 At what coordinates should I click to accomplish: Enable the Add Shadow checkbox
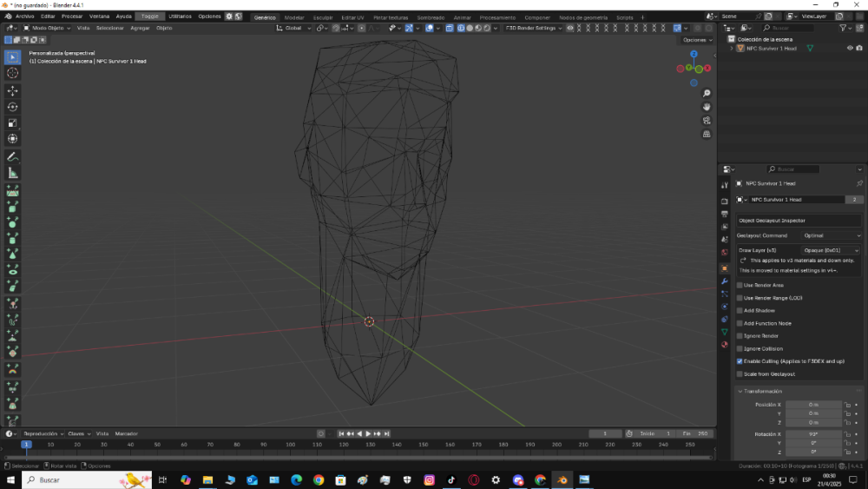coord(740,310)
